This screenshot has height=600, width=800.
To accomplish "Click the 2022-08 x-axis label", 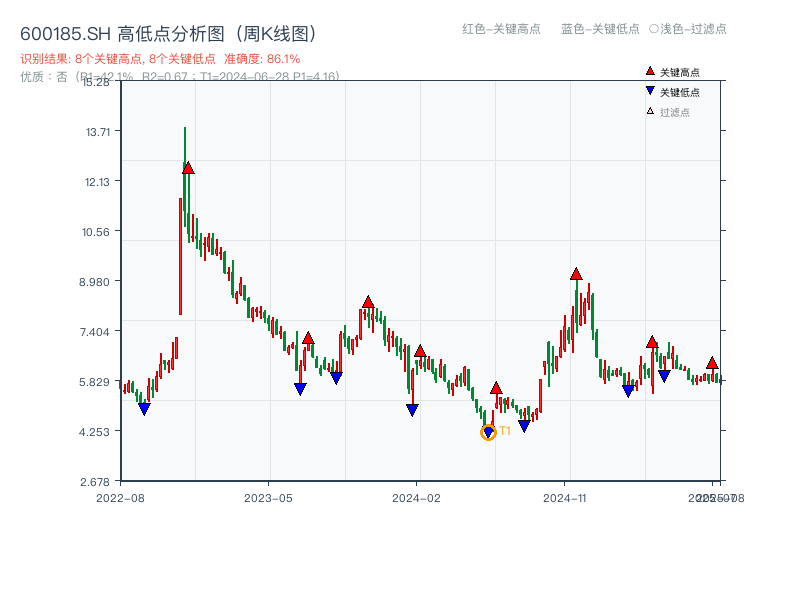I will click(120, 498).
